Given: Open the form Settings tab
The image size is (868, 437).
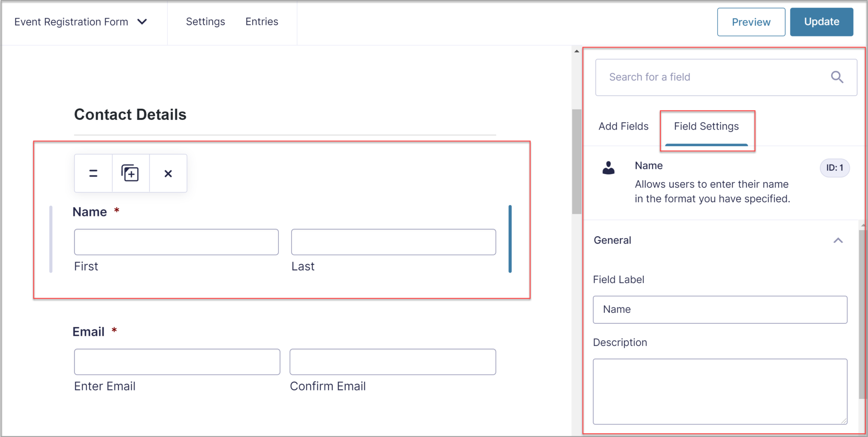Looking at the screenshot, I should [x=205, y=21].
